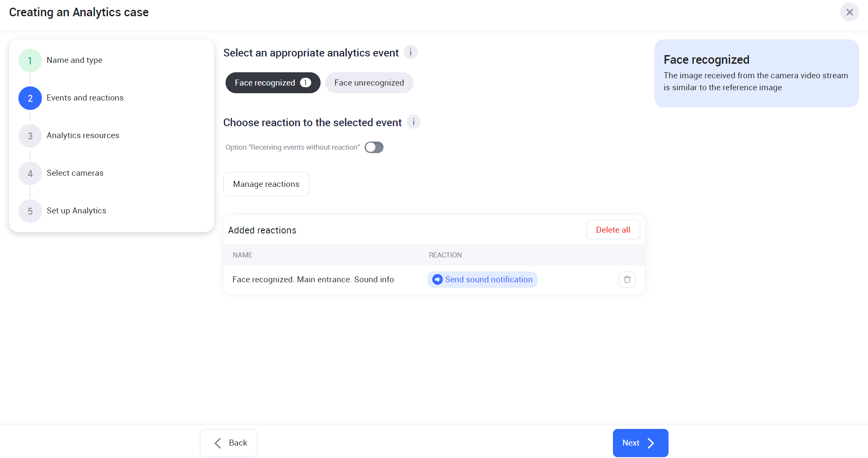Open the Manage reactions button

tap(266, 184)
